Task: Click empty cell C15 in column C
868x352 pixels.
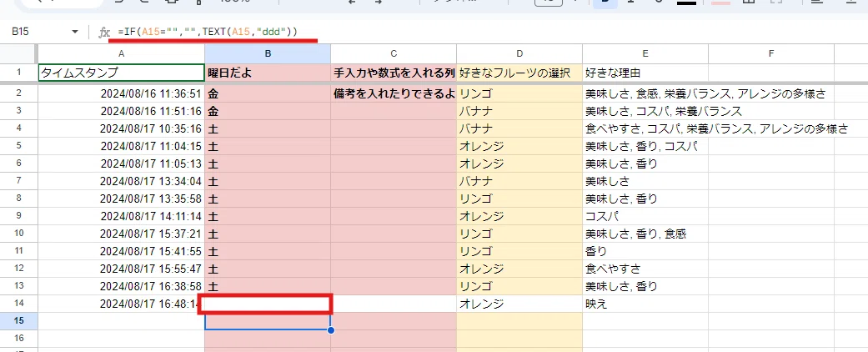Action: coord(394,322)
